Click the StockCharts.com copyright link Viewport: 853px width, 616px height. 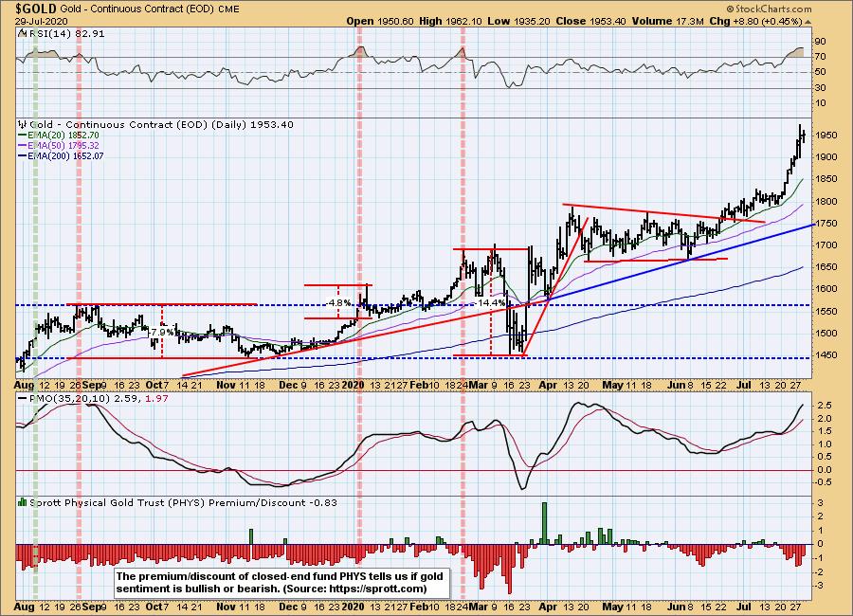(769, 9)
